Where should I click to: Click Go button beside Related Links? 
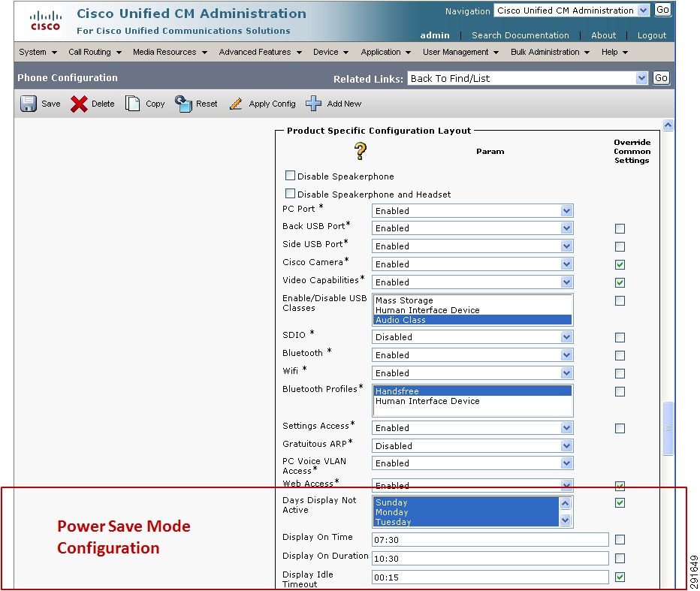click(661, 78)
